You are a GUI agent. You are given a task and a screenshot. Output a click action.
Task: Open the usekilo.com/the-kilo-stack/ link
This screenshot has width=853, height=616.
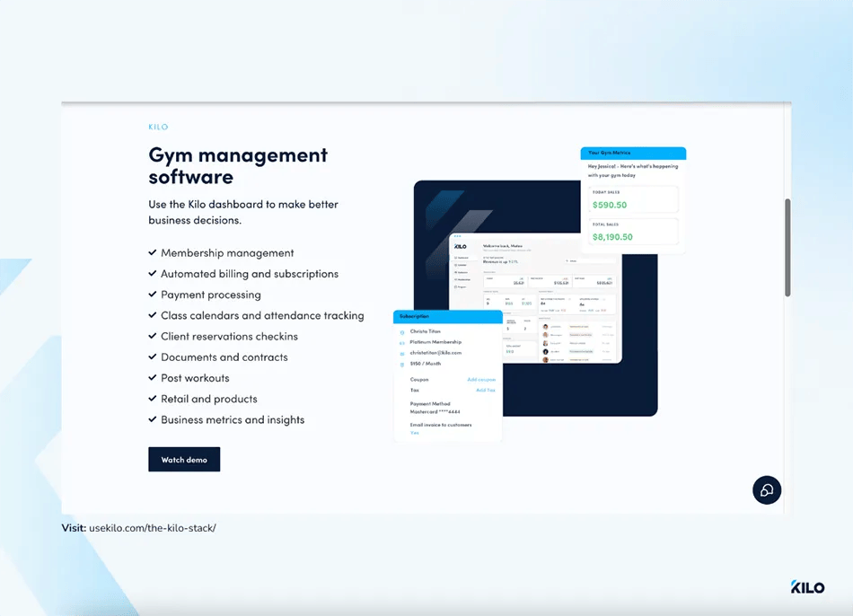click(x=153, y=528)
